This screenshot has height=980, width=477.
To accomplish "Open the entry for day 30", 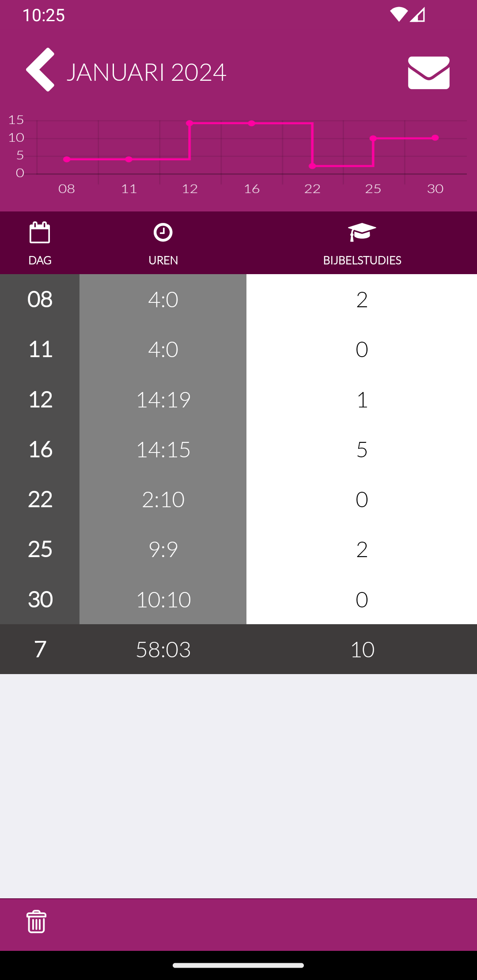I will coord(40,599).
